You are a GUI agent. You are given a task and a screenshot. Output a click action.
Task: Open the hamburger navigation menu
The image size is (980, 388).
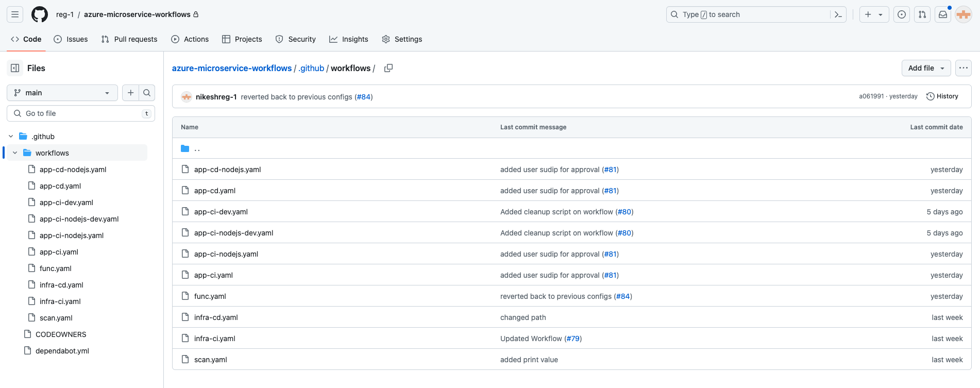[x=15, y=14]
